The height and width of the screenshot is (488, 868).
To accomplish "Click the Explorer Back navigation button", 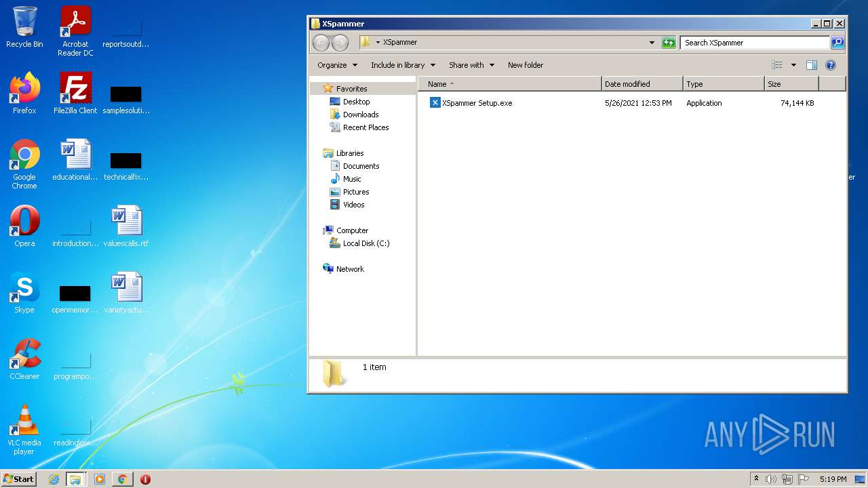I will [x=321, y=43].
